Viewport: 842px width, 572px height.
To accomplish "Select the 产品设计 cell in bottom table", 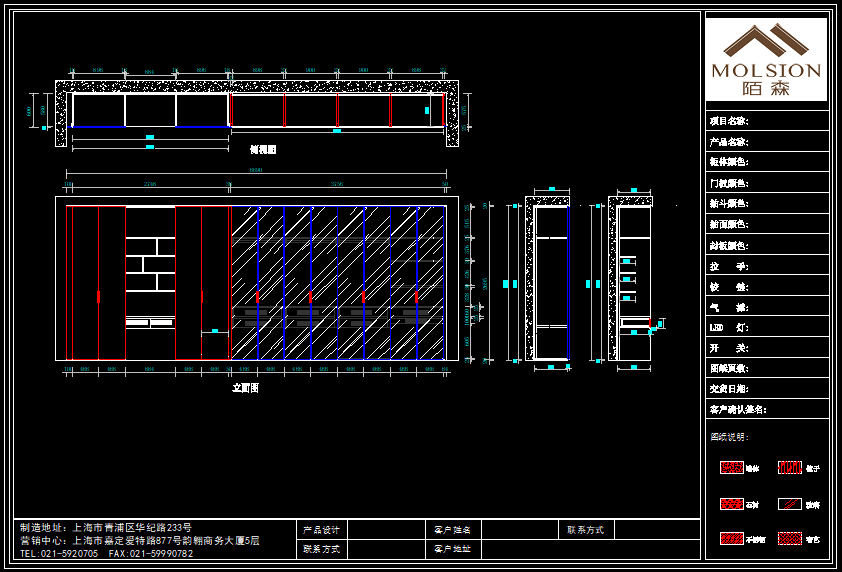I will pos(322,530).
